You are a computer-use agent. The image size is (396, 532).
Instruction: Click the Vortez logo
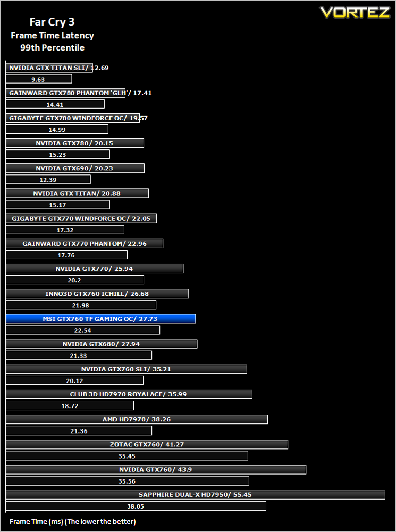click(355, 12)
